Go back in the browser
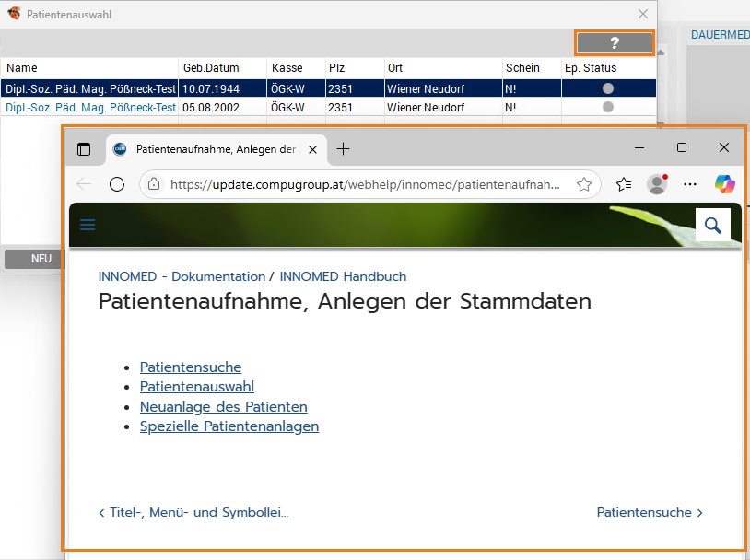The image size is (750, 560). click(x=84, y=184)
